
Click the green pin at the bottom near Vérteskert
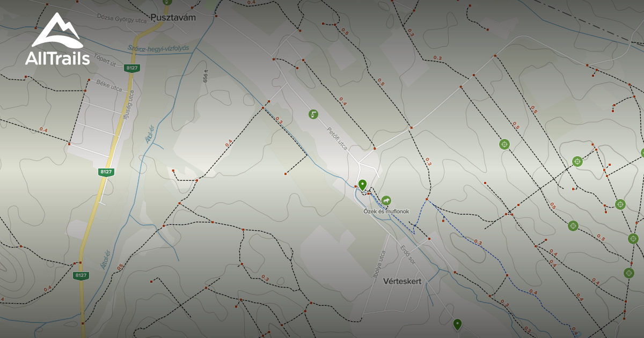(459, 324)
